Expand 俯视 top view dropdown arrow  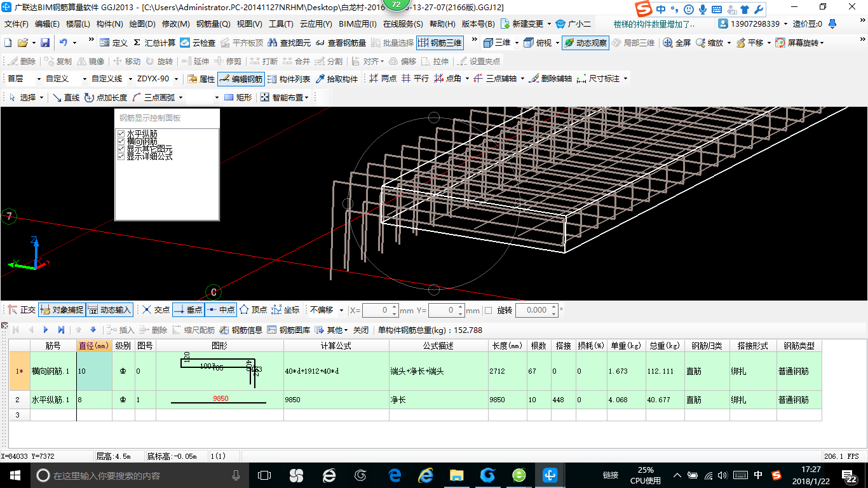[x=557, y=43]
